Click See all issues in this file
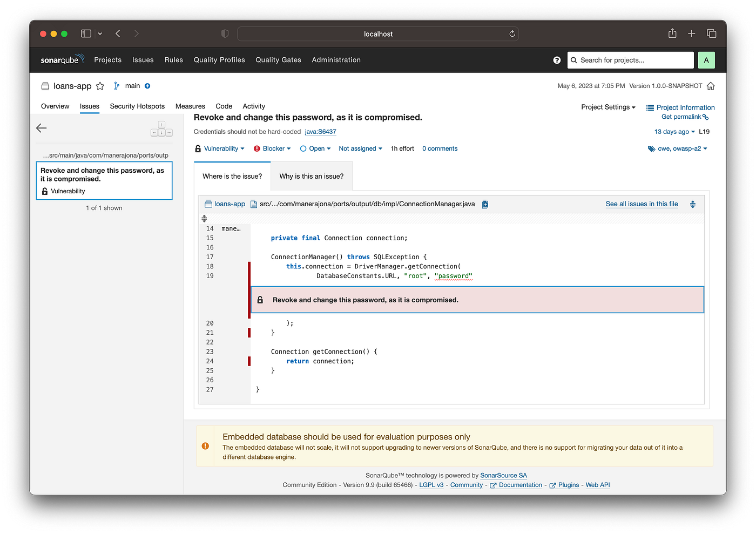756x534 pixels. 642,204
